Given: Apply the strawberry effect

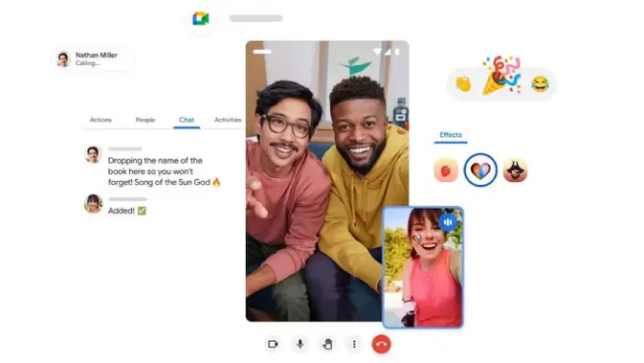Looking at the screenshot, I should pos(446,170).
